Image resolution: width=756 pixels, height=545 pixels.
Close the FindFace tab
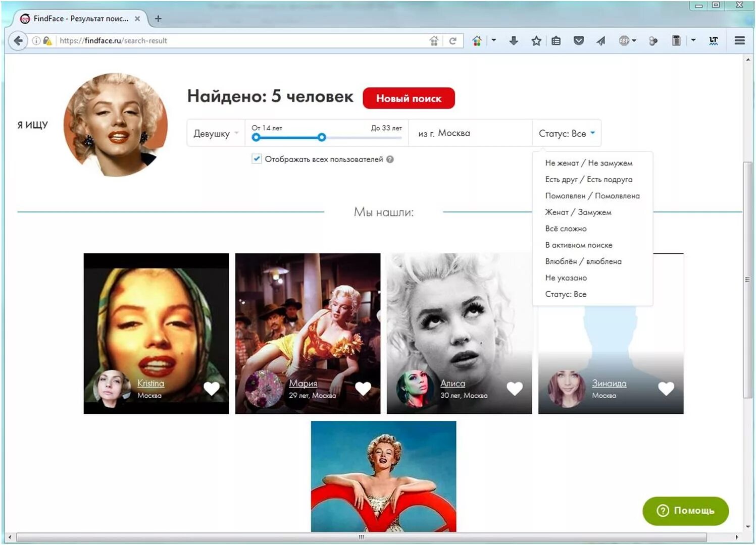137,19
